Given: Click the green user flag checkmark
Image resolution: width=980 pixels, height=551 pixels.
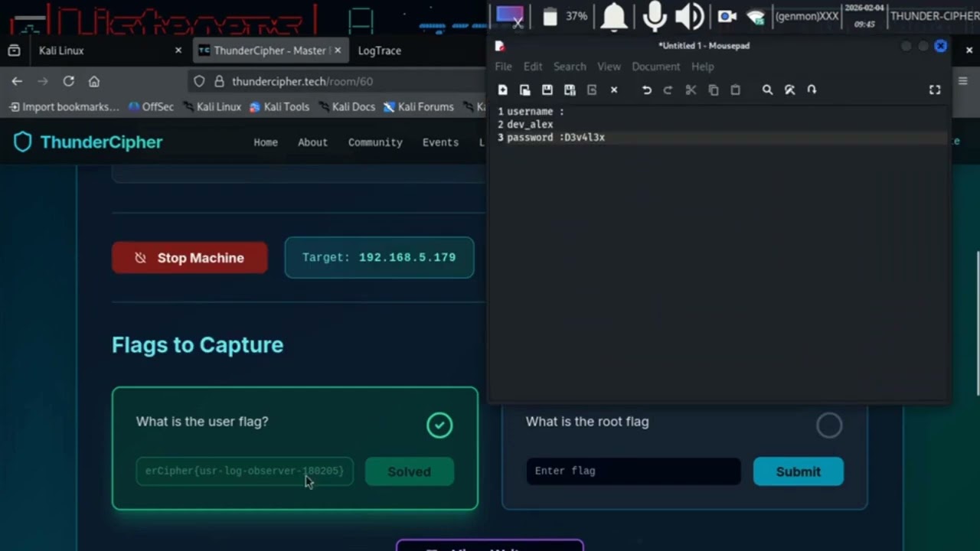Looking at the screenshot, I should (439, 425).
